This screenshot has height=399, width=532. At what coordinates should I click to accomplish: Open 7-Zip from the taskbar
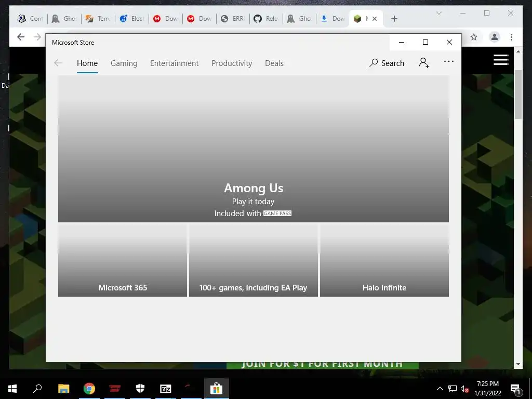[x=166, y=389]
